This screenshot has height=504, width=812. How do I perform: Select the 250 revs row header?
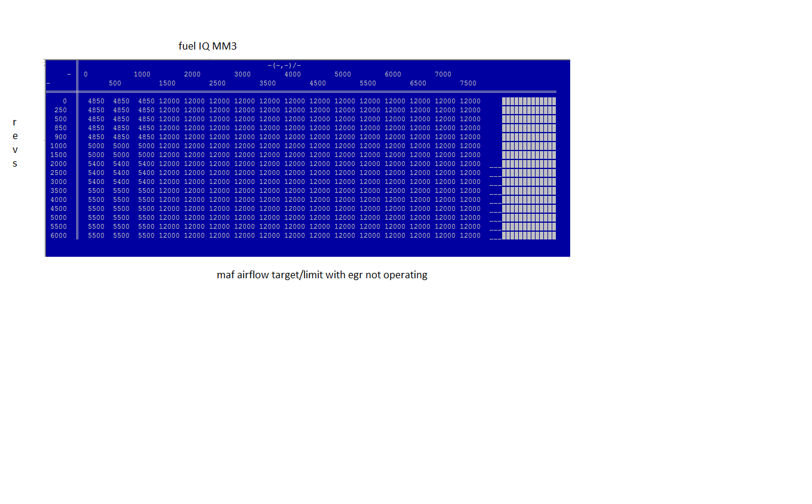point(60,110)
